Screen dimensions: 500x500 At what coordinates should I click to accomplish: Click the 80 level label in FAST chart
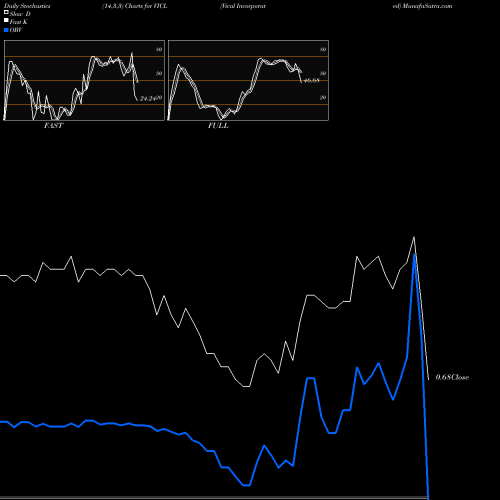(x=159, y=49)
